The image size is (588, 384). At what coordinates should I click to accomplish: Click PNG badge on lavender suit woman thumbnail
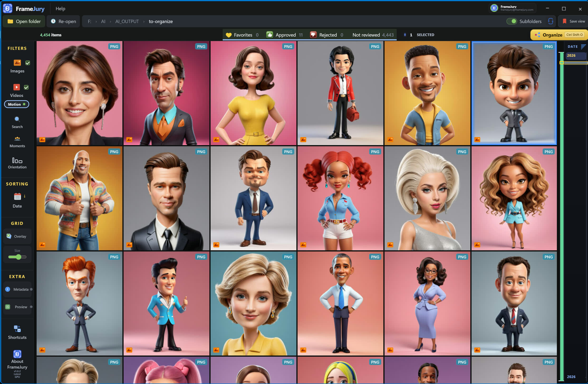coord(462,257)
